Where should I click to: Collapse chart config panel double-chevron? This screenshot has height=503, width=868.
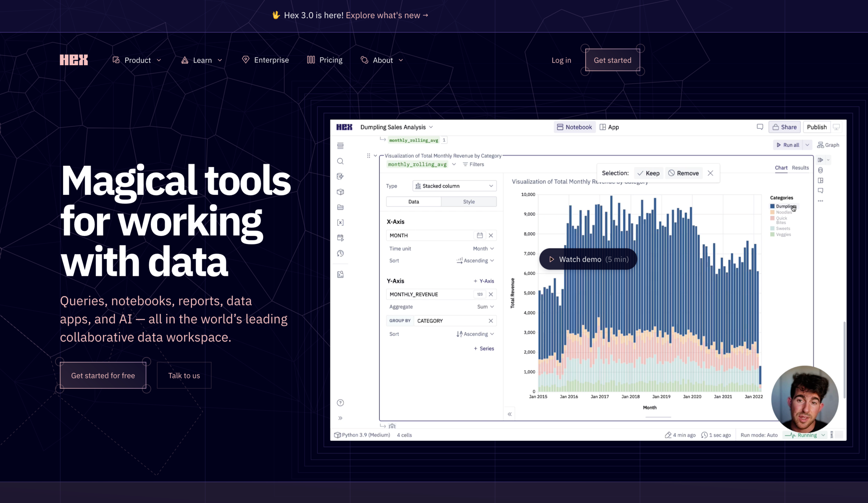(510, 414)
